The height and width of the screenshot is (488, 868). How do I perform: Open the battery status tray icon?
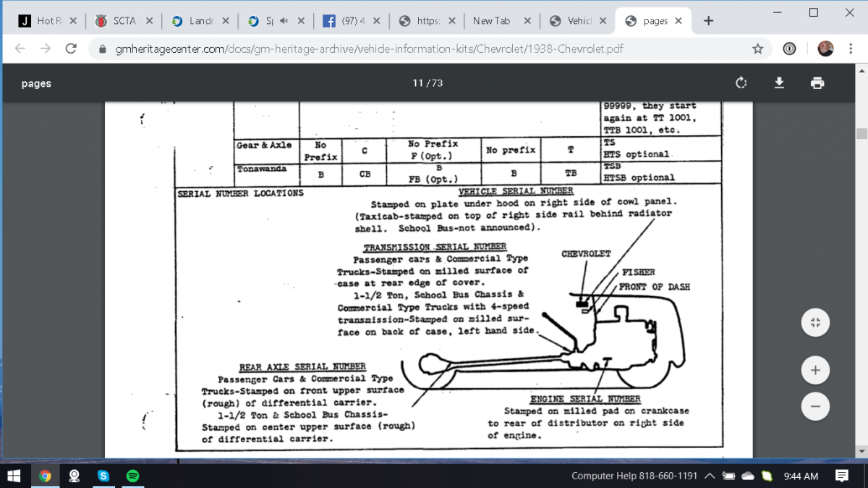tap(729, 476)
